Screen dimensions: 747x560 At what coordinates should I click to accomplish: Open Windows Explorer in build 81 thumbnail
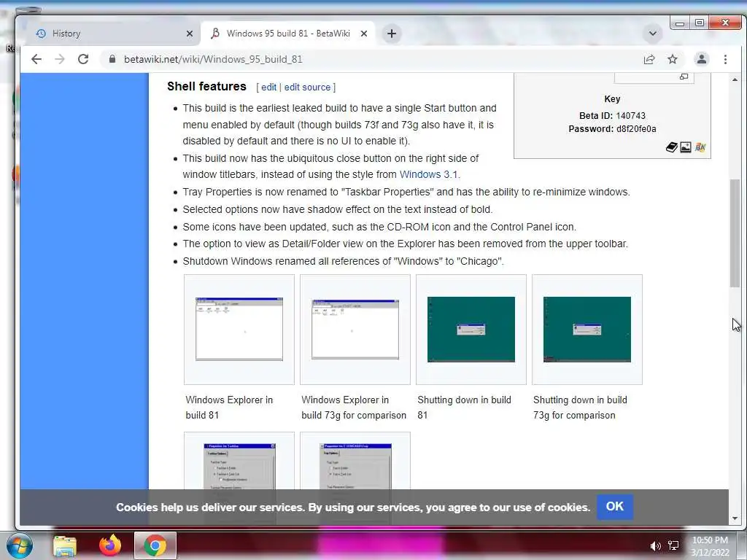[239, 329]
